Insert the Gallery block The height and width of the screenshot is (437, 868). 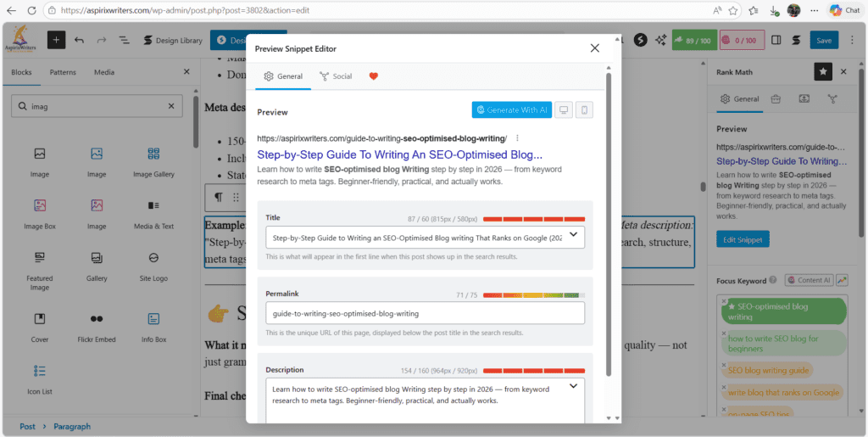click(x=97, y=266)
